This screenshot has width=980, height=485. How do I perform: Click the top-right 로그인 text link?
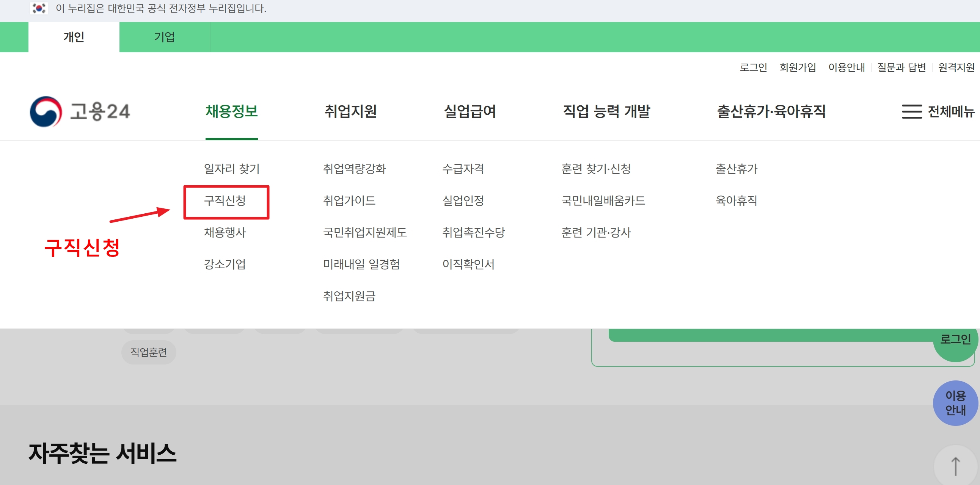(x=753, y=67)
